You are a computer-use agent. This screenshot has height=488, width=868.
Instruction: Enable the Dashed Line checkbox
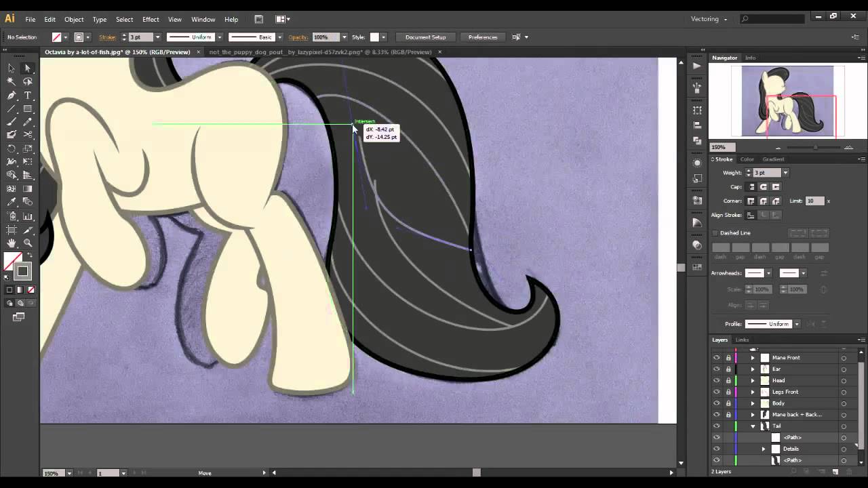pos(715,232)
